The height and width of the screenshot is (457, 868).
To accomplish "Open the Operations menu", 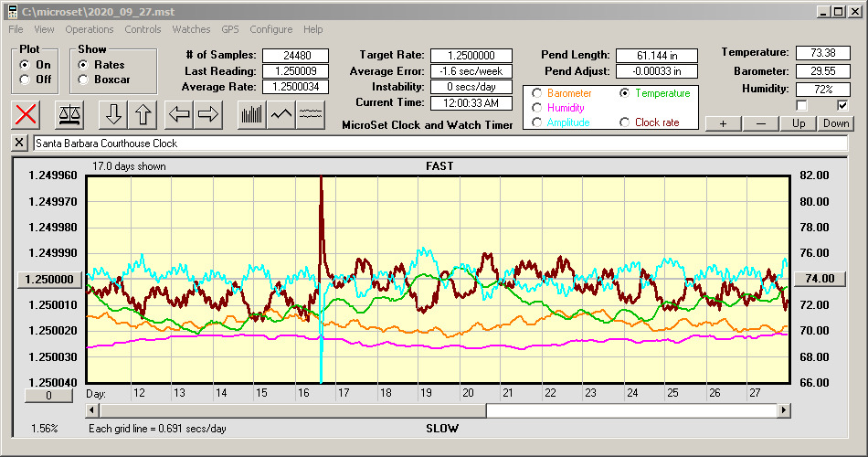I will click(x=90, y=29).
